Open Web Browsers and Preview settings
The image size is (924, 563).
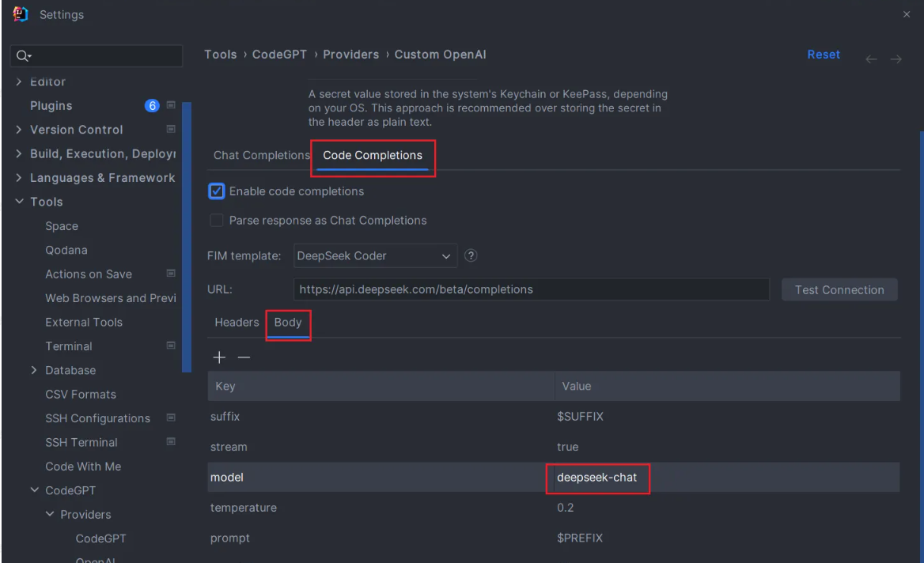tap(111, 298)
